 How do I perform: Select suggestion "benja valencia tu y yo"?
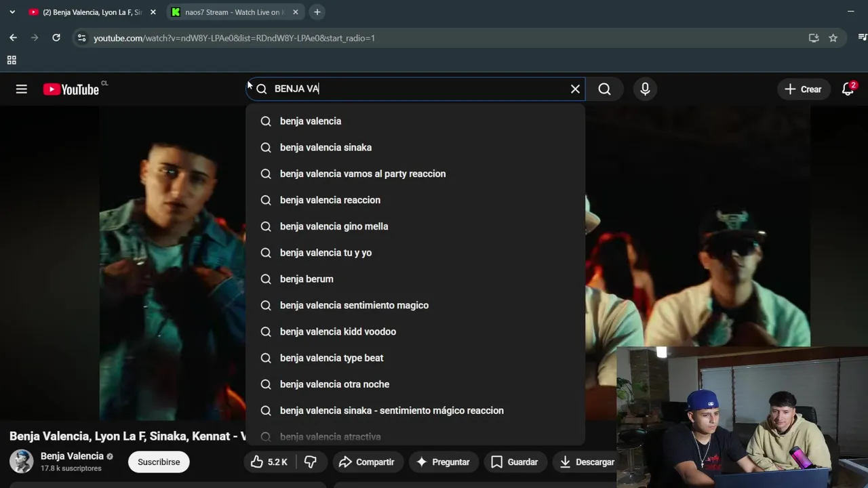[415, 253]
